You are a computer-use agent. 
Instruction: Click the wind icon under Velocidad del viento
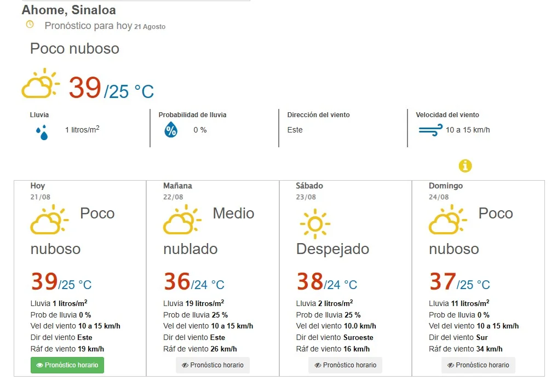click(430, 130)
